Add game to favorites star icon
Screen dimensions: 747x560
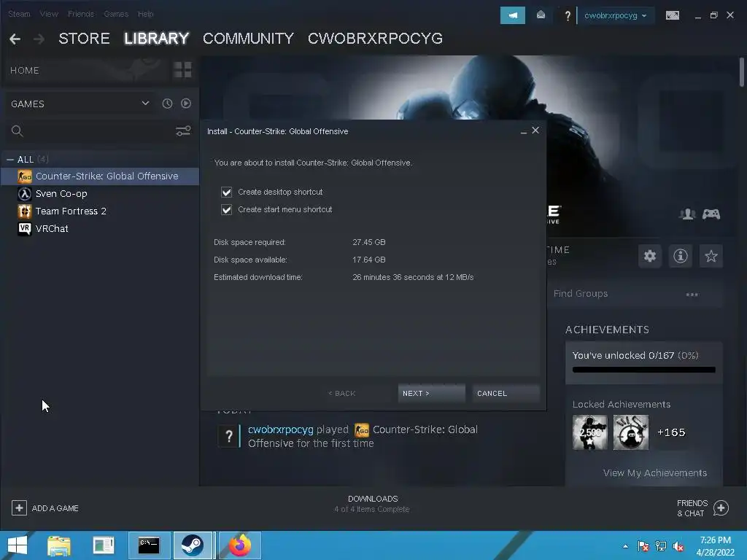[711, 256]
